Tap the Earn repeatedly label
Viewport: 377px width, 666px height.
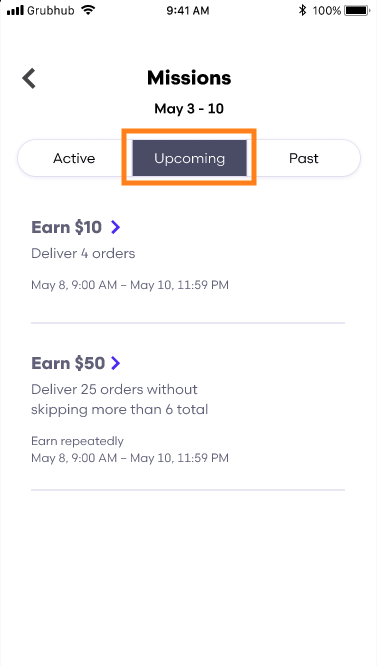(x=77, y=441)
